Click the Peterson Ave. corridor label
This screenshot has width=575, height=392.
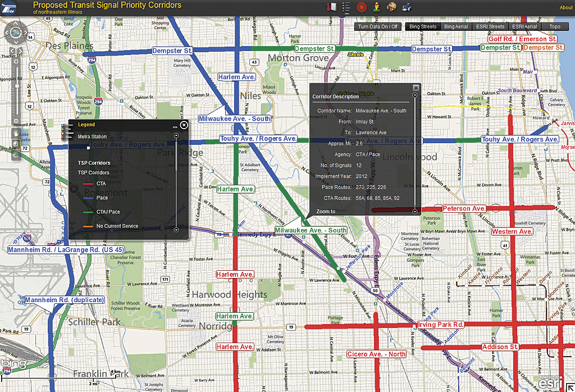click(464, 208)
